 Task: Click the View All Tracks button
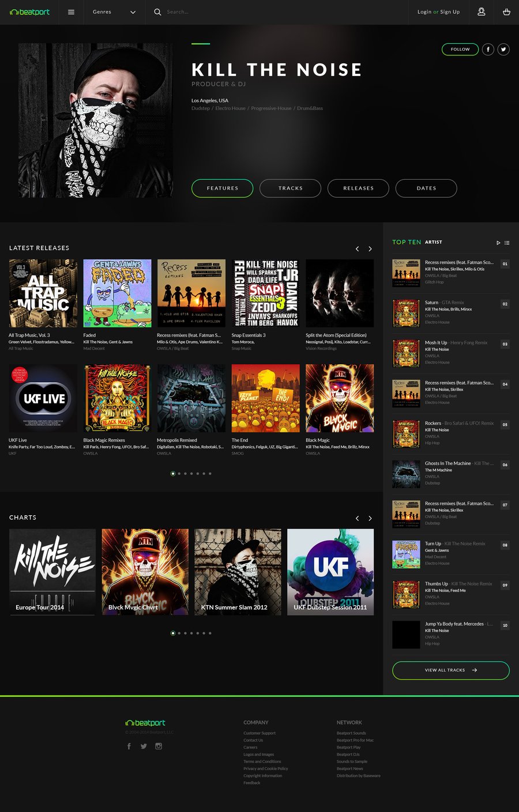pos(450,670)
